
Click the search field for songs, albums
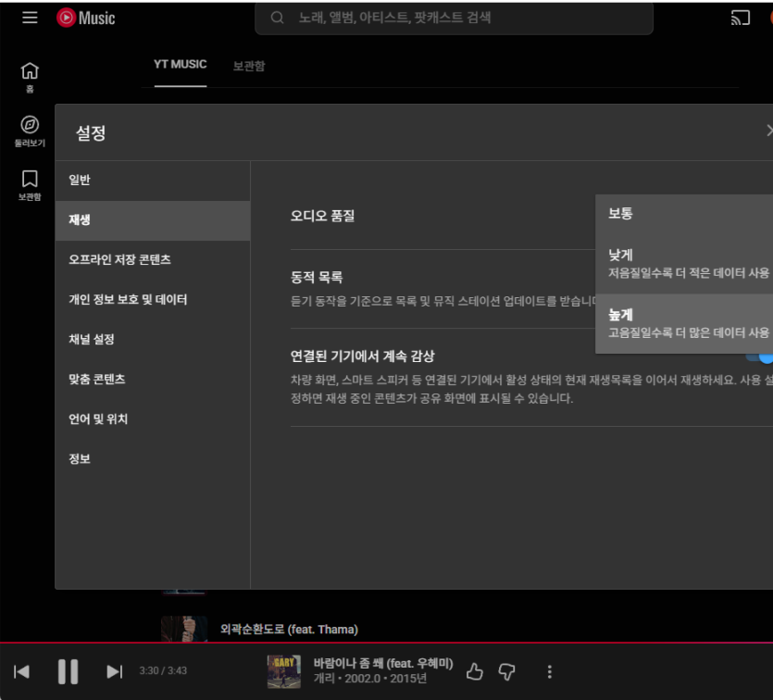tap(454, 19)
